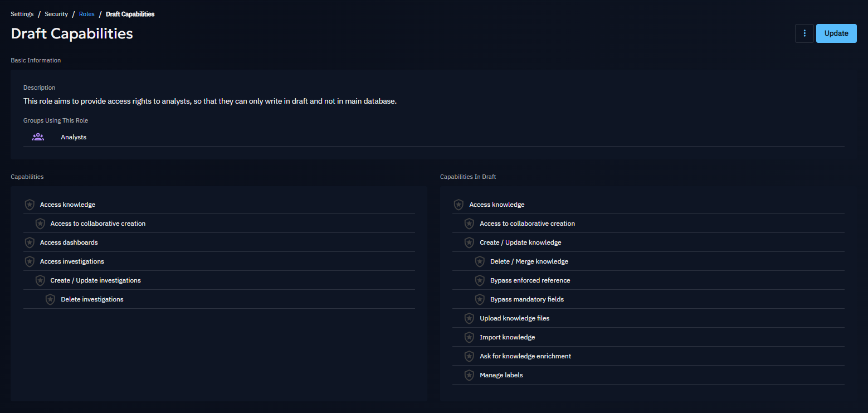
Task: Select the Upload knowledge files capability
Action: (x=514, y=318)
